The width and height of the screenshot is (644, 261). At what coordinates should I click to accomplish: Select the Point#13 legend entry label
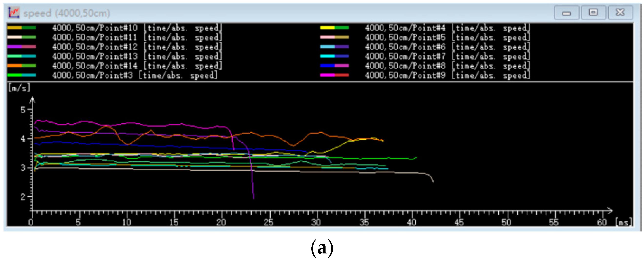137,56
